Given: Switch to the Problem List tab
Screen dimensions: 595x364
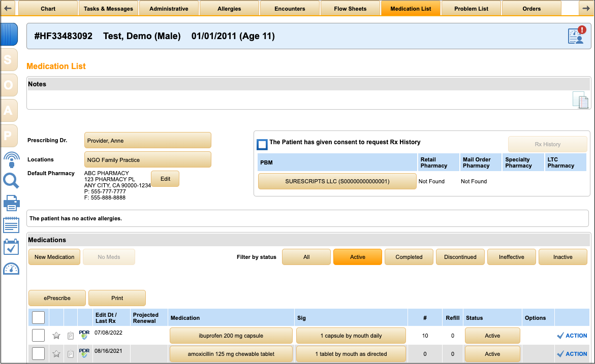Looking at the screenshot, I should point(471,9).
